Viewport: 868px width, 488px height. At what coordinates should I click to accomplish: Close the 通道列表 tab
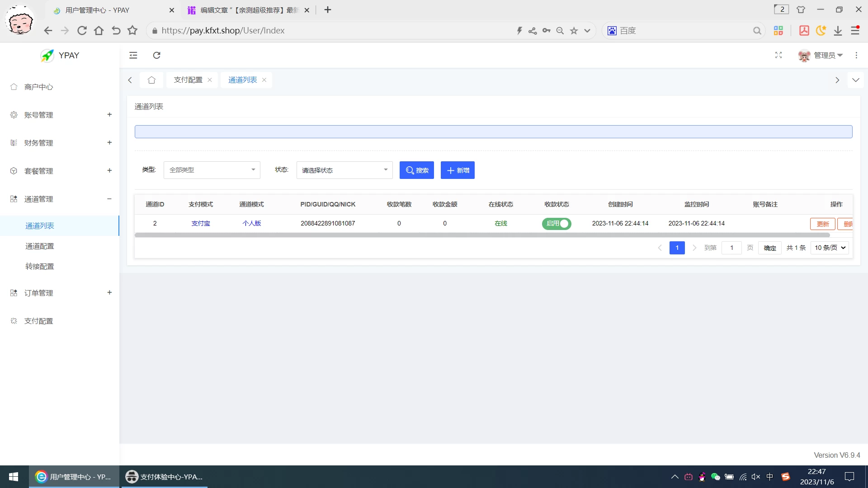(264, 80)
